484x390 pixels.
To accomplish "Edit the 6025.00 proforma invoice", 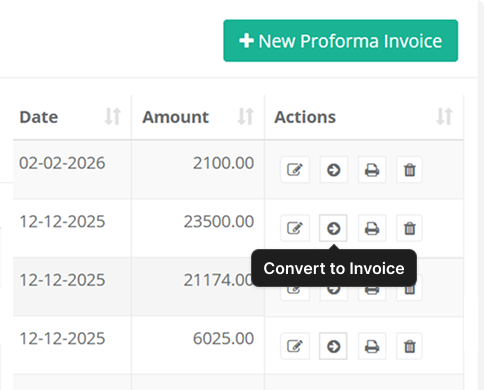I will click(x=295, y=346).
